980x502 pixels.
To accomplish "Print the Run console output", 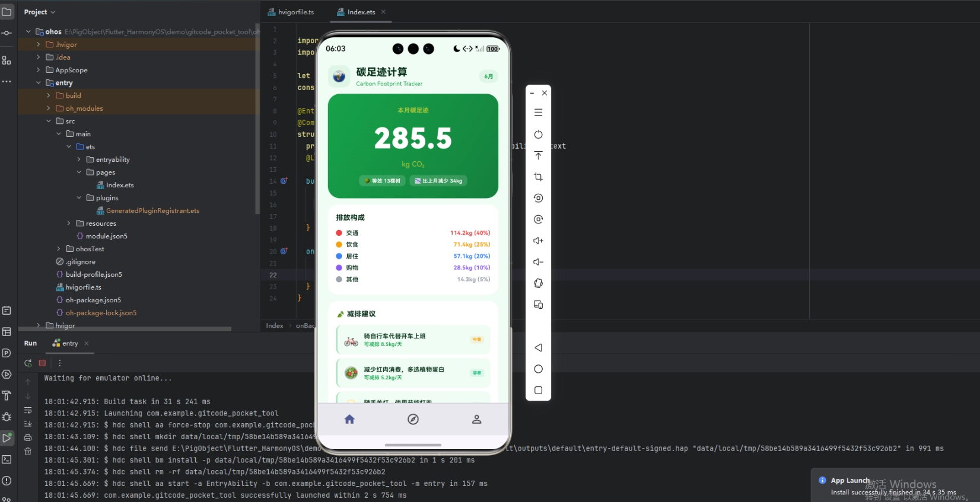I will (28, 437).
